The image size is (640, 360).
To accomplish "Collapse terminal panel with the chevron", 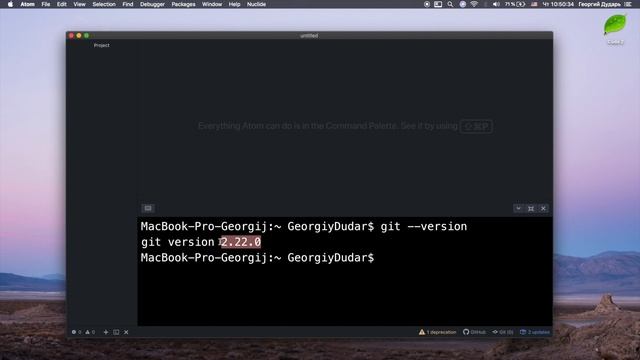I will (x=518, y=208).
